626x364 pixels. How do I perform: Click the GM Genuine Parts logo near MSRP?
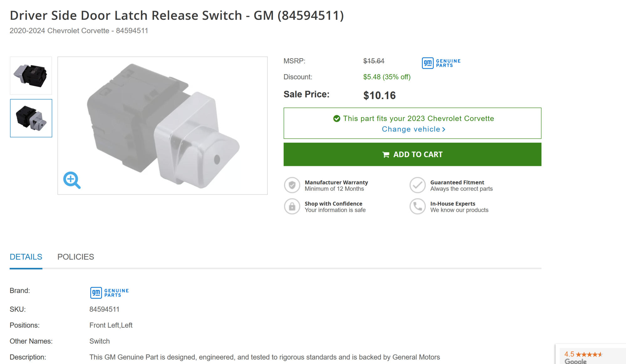pyautogui.click(x=441, y=63)
